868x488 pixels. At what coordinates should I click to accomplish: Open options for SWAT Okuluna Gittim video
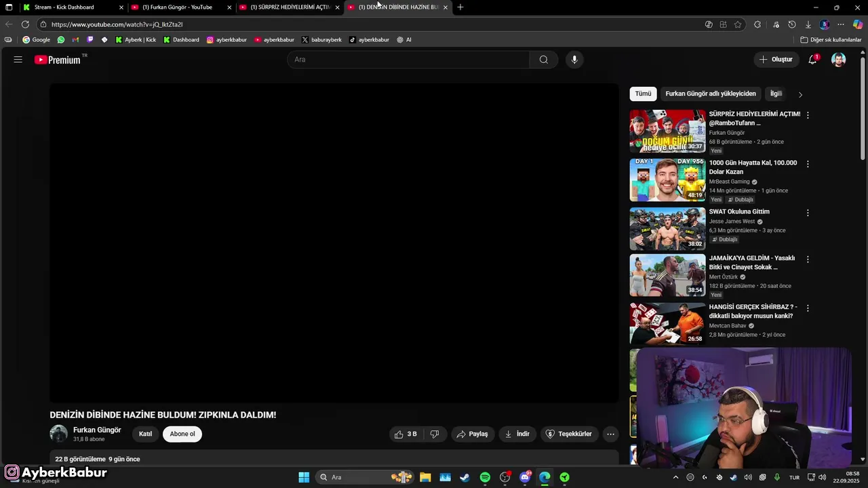(x=808, y=213)
